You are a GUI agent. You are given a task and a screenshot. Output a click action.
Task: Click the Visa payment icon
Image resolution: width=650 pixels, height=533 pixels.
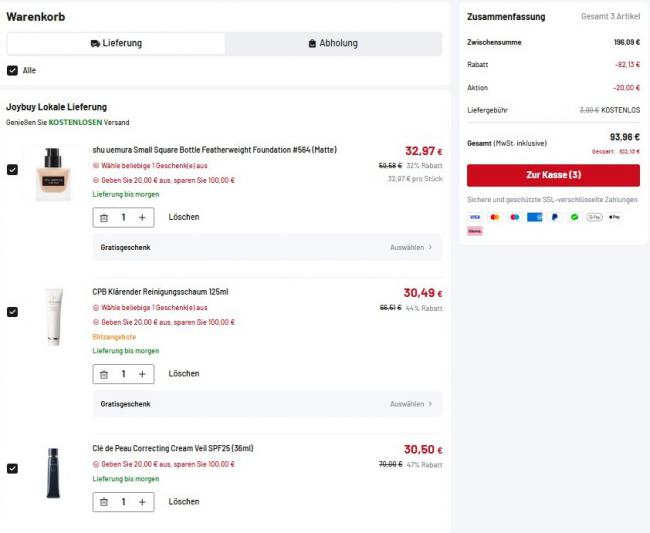pos(474,217)
